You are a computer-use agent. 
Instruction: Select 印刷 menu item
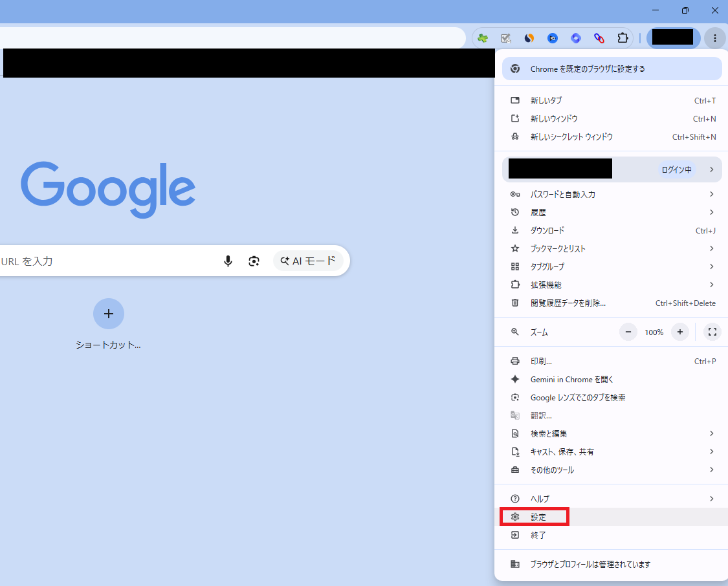(x=612, y=362)
